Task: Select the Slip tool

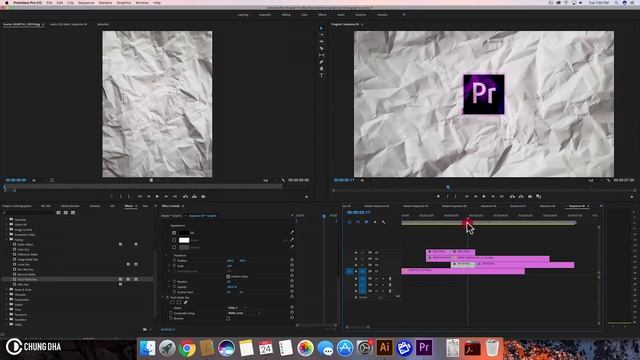Action: click(322, 55)
